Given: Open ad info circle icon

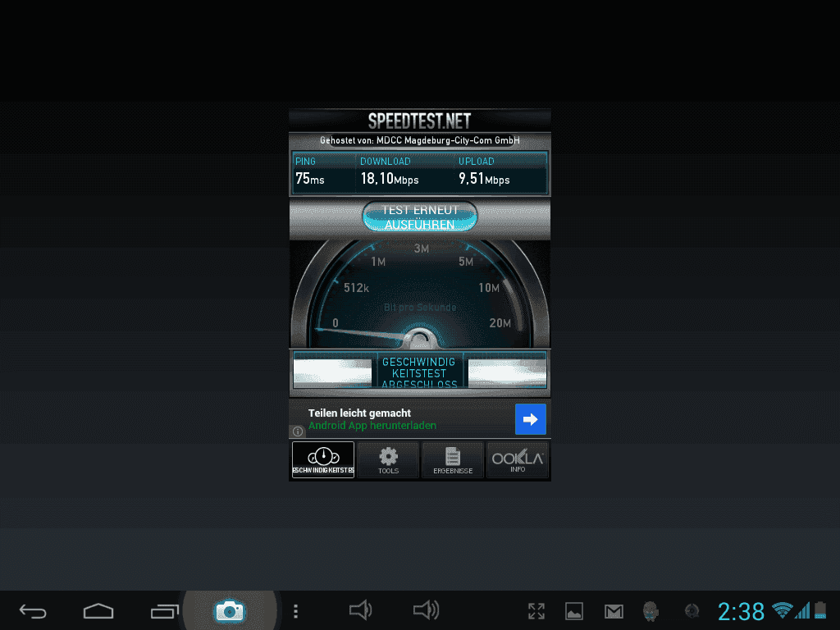Looking at the screenshot, I should point(298,431).
